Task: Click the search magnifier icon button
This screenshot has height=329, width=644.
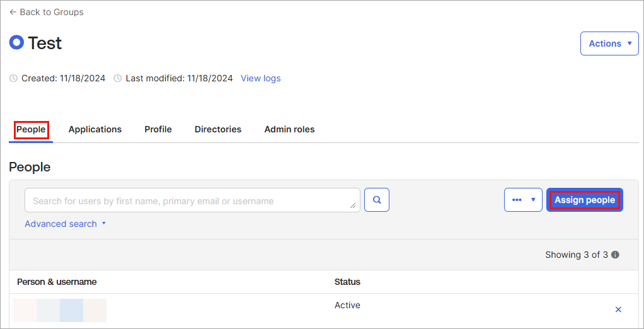Action: (x=377, y=200)
